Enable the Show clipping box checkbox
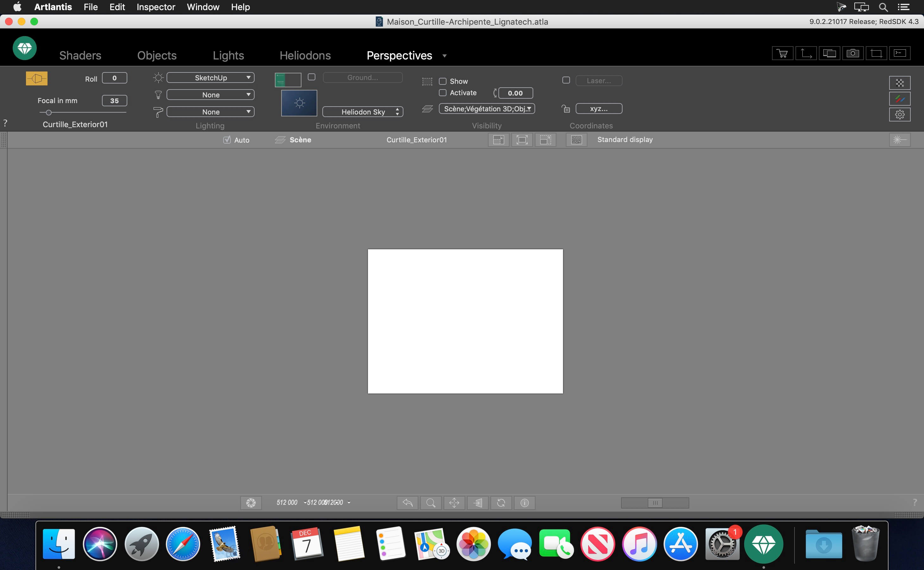 tap(443, 81)
